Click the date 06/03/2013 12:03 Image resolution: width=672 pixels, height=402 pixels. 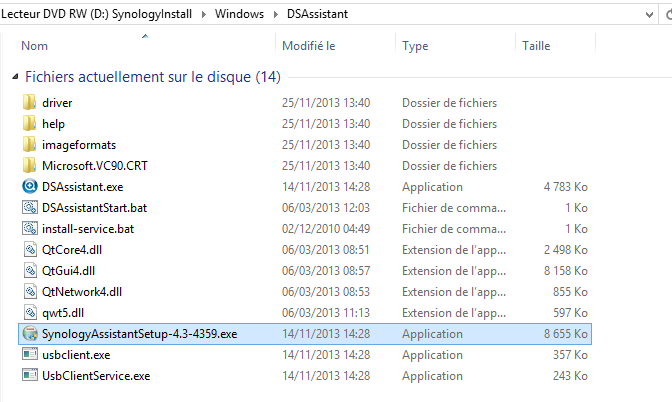pos(326,208)
